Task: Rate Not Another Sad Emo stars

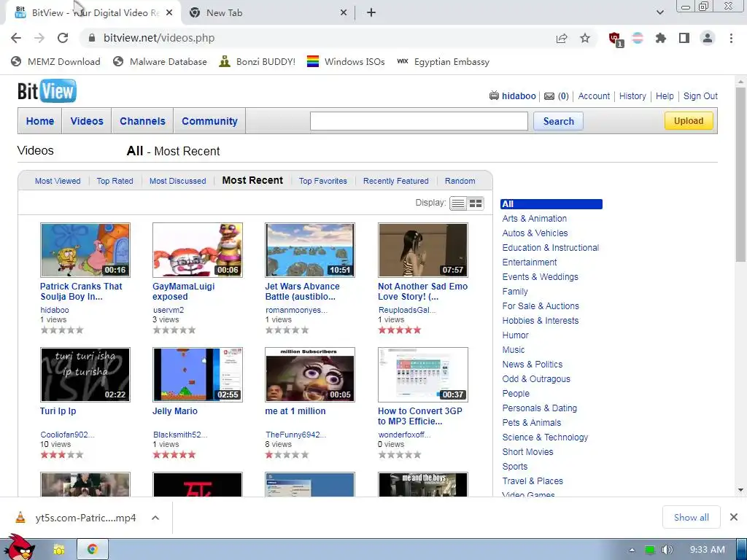Action: point(400,330)
